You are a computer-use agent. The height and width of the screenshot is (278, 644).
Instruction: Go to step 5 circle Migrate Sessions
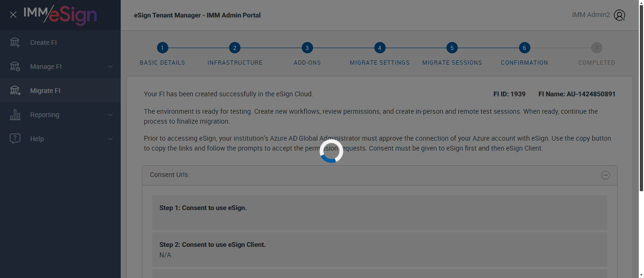452,48
